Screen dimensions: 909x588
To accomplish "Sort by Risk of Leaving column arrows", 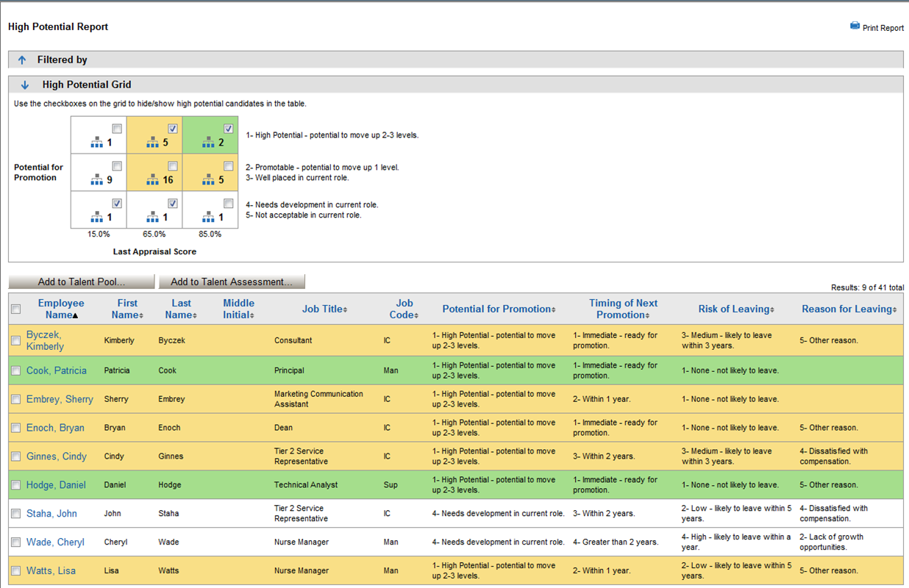I will [772, 310].
